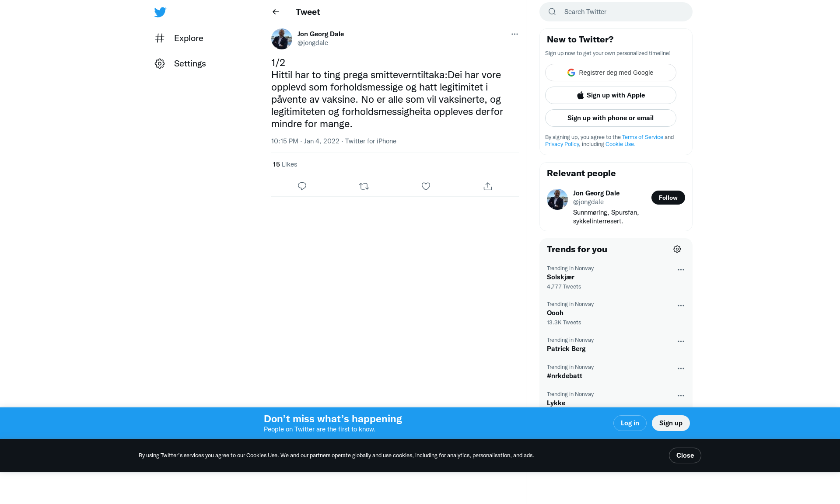840x504 pixels.
Task: Open the Explore hashtag menu item
Action: coord(179,38)
